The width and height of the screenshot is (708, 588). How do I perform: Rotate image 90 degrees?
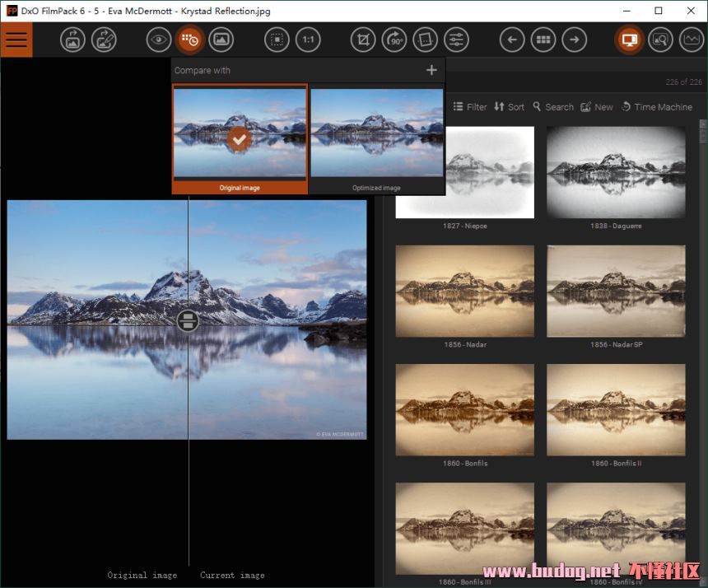pyautogui.click(x=394, y=40)
